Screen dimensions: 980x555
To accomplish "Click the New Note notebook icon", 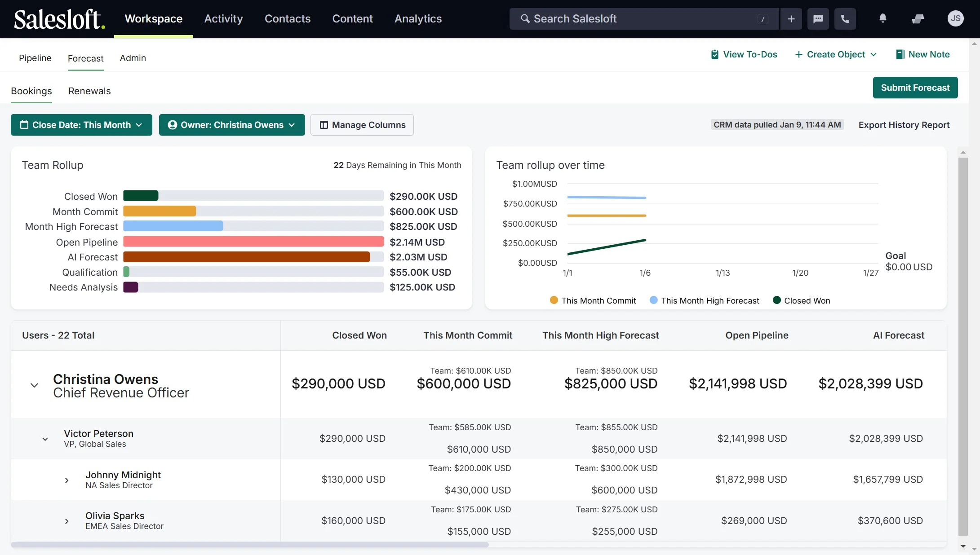I will (900, 54).
